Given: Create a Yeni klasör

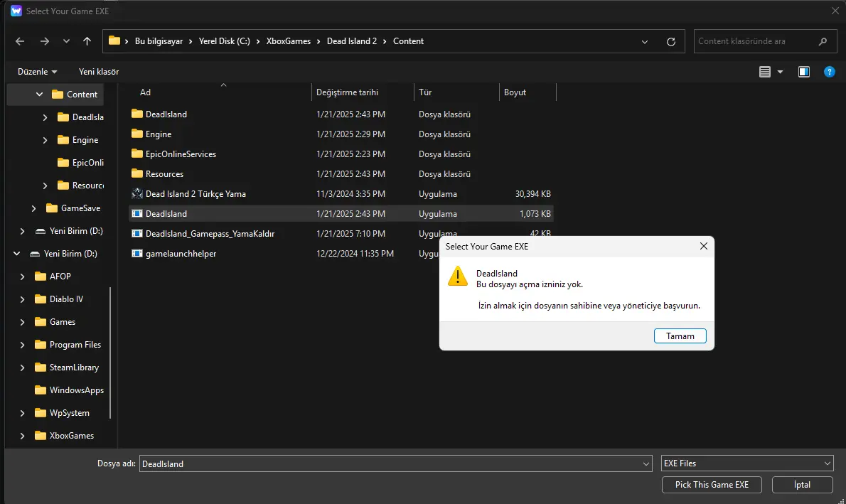Looking at the screenshot, I should click(99, 72).
